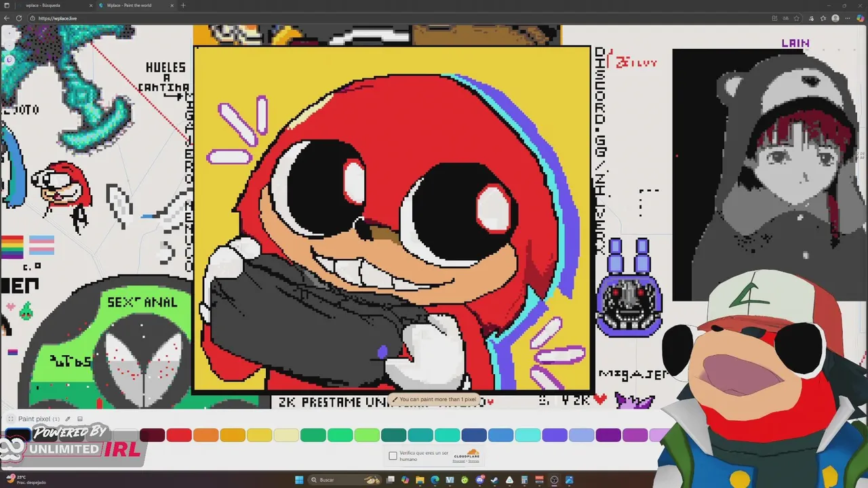Viewport: 868px width, 488px height.
Task: Click the expand icon left of Paint pixel
Action: click(x=11, y=419)
